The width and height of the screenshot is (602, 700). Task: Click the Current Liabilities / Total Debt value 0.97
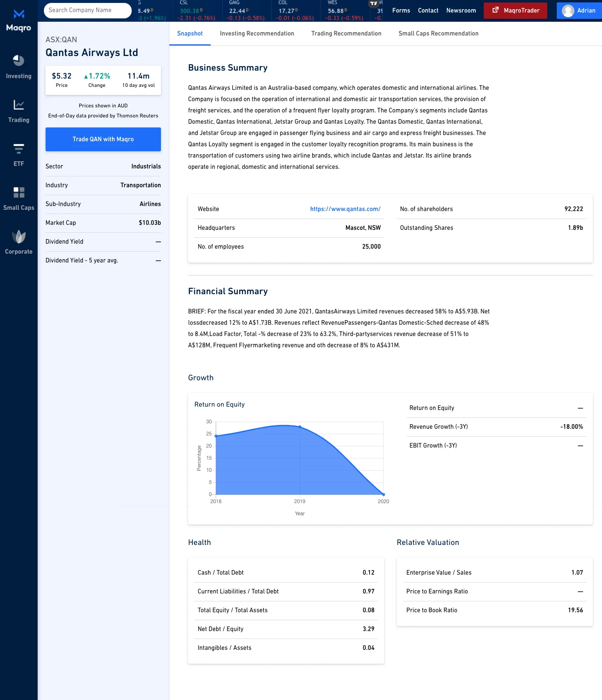(x=368, y=591)
